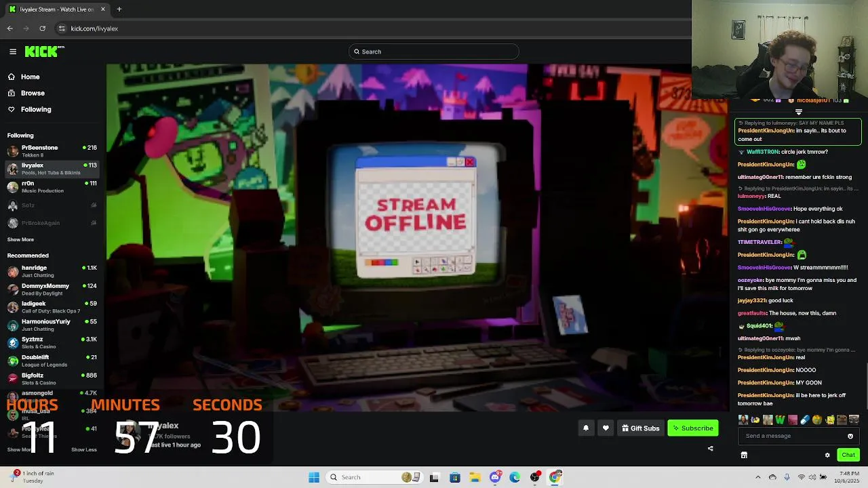
Task: Click Squid401 username in chat
Action: [759, 326]
